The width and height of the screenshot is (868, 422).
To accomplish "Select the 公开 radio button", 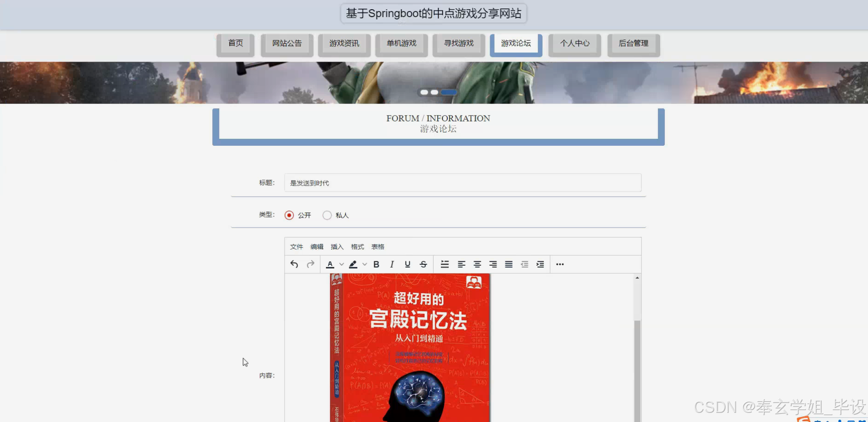I will pyautogui.click(x=289, y=215).
